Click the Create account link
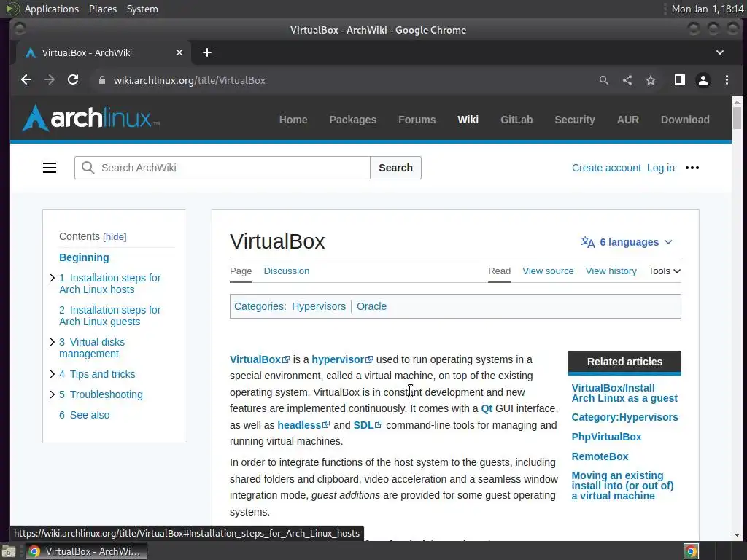Screen dimensions: 747x560 coord(606,168)
